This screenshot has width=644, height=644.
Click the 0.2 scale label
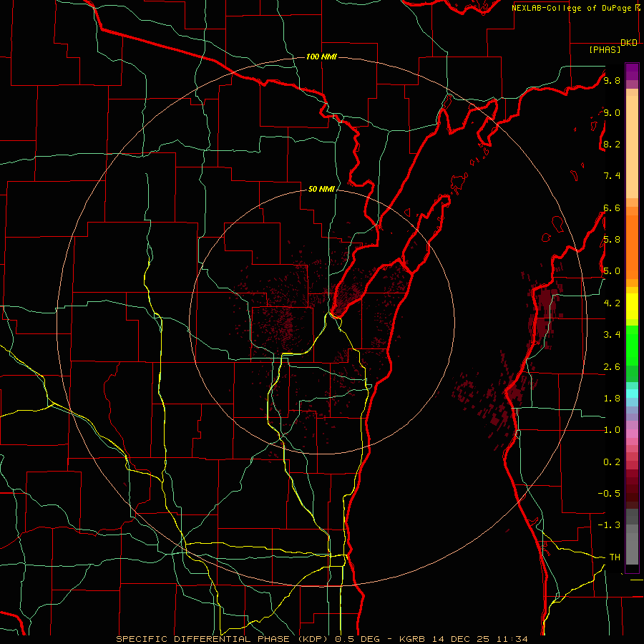(612, 462)
